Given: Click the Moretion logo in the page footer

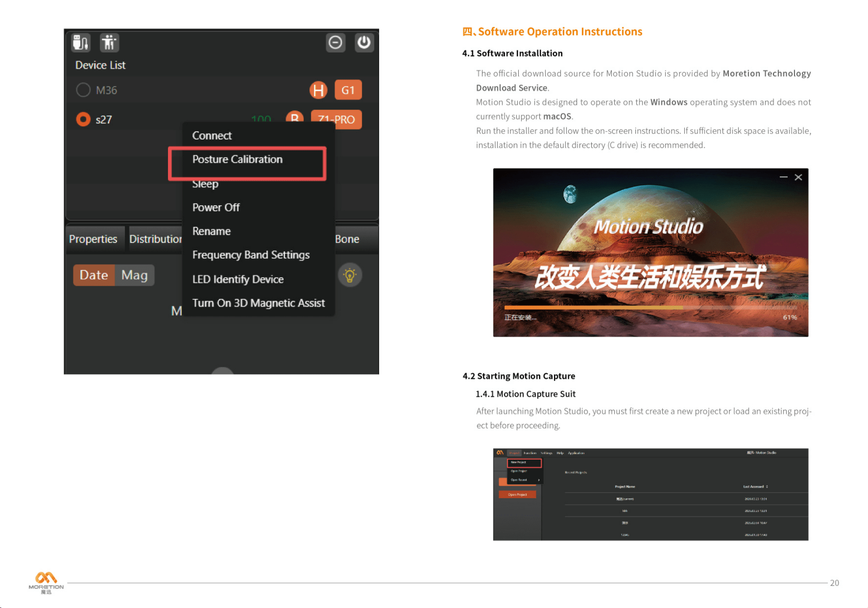Looking at the screenshot, I should (x=46, y=582).
